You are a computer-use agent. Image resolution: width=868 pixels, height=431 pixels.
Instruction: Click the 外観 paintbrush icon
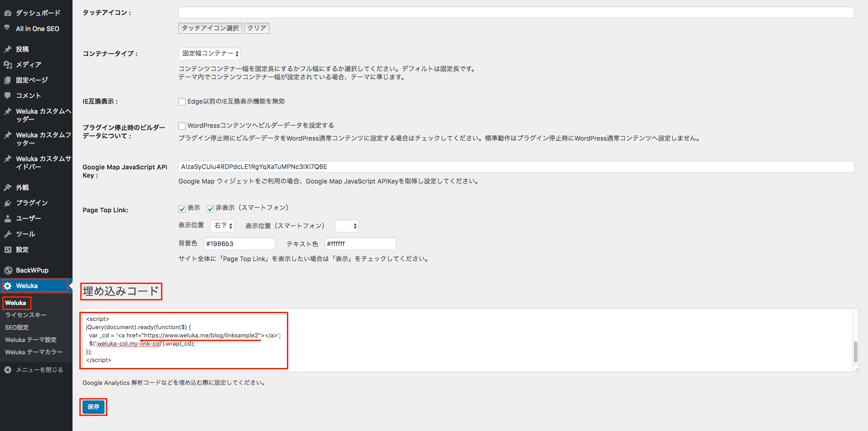[8, 187]
